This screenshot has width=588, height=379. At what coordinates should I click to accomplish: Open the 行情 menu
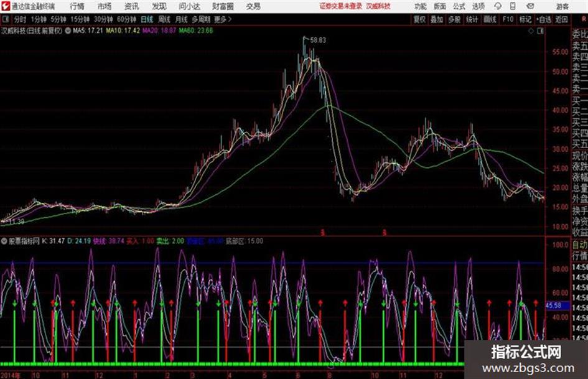(77, 6)
